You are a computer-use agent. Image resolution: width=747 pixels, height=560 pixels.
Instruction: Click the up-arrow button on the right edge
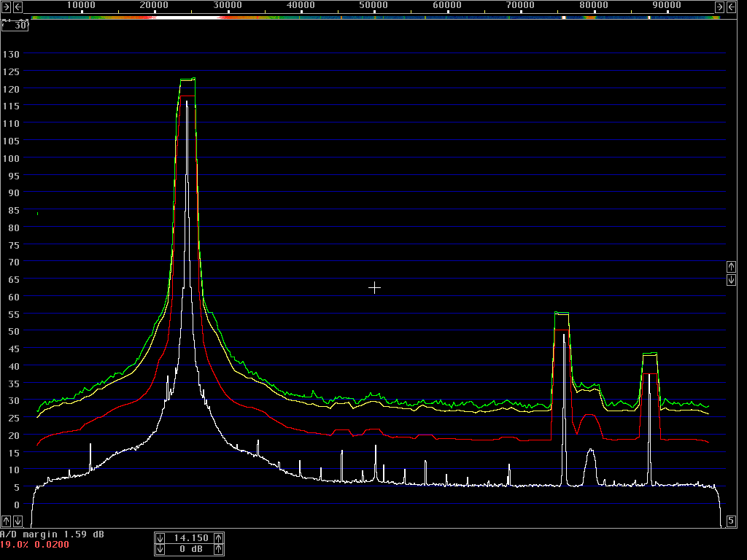pyautogui.click(x=731, y=267)
